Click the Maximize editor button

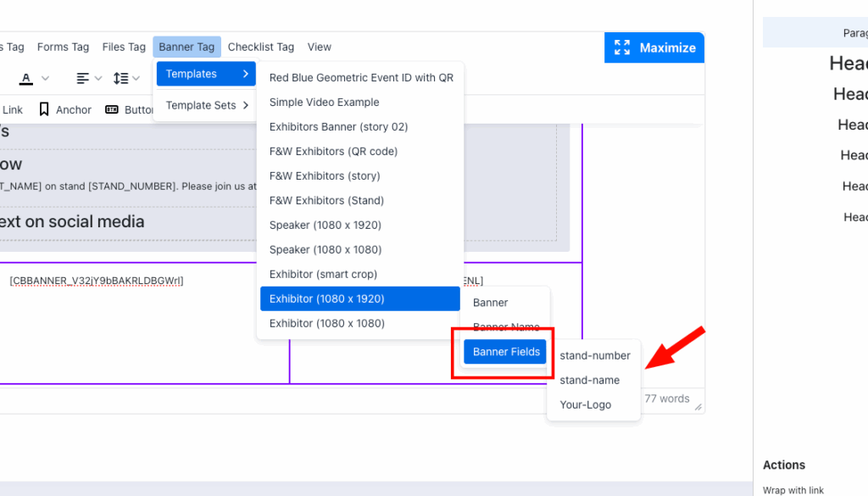(654, 47)
